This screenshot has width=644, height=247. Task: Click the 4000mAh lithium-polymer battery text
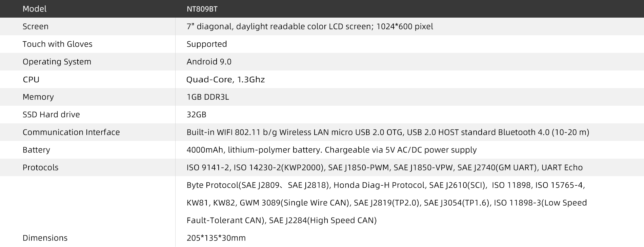[331, 150]
